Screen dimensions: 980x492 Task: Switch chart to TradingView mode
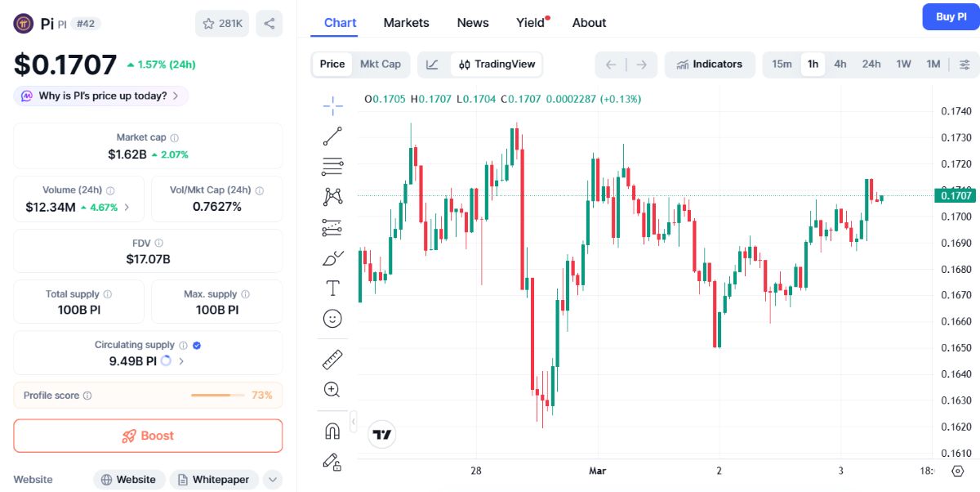click(497, 65)
